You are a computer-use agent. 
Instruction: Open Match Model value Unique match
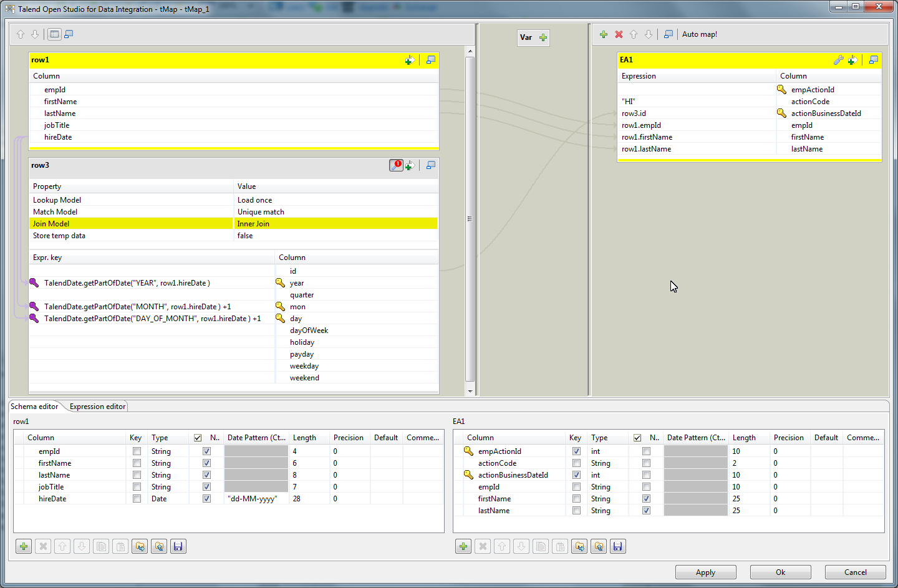coord(336,212)
